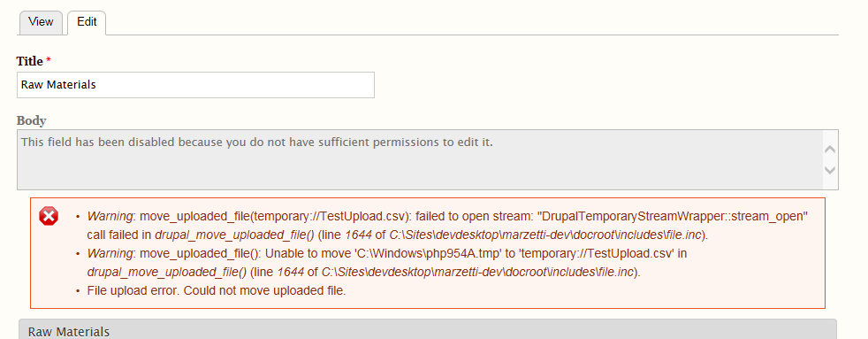Click the Body textarea scroll-down arrow
Viewport: 868px width, 339px height.
(x=829, y=170)
